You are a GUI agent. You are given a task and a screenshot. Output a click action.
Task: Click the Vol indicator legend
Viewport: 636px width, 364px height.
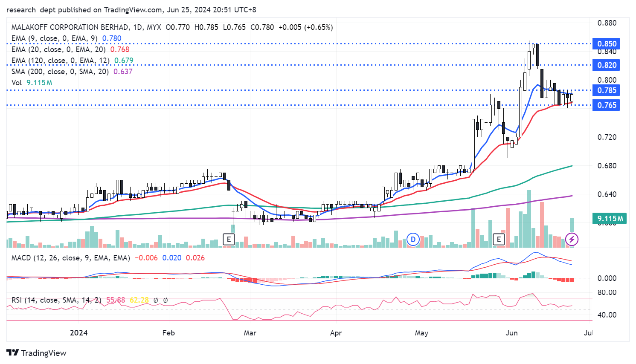pyautogui.click(x=17, y=83)
